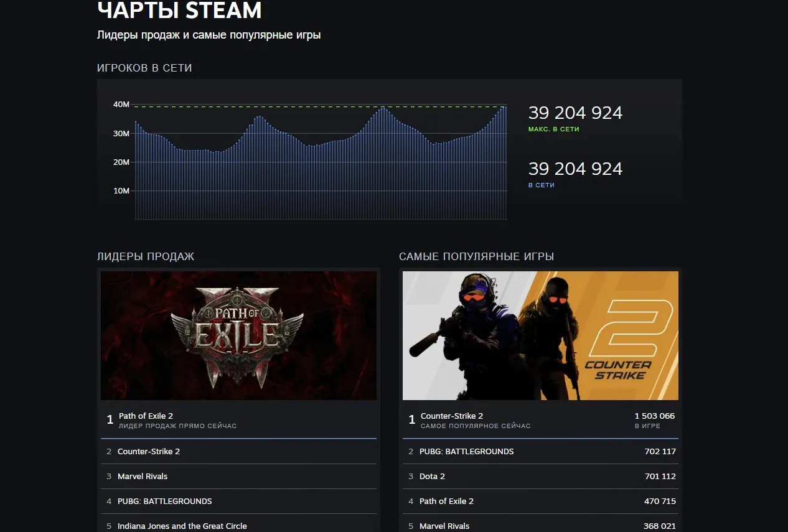The height and width of the screenshot is (532, 788).
Task: Click the 39 204 924 currently online value
Action: (x=575, y=169)
